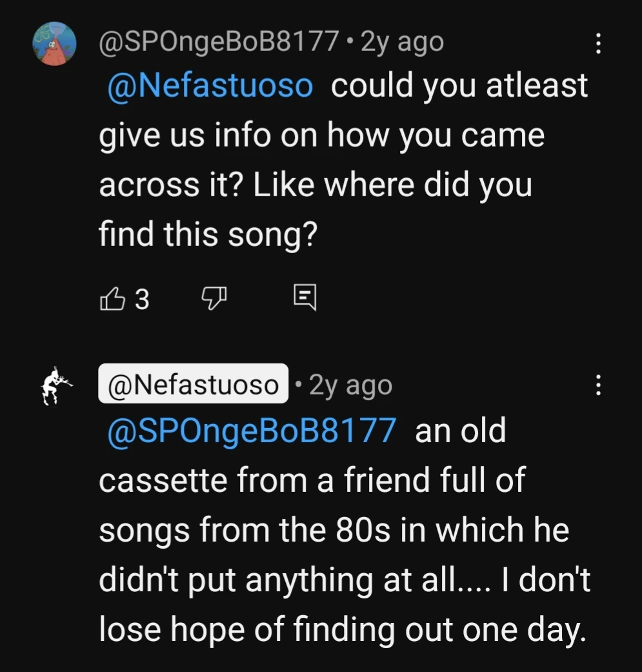Click the first comment's "2y ago" timestamp

tap(402, 43)
